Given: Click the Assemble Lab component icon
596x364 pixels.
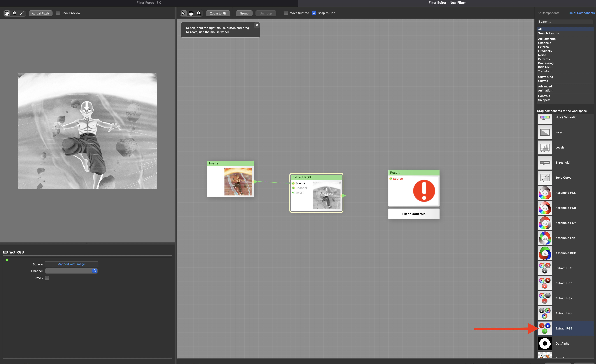Looking at the screenshot, I should pos(545,238).
